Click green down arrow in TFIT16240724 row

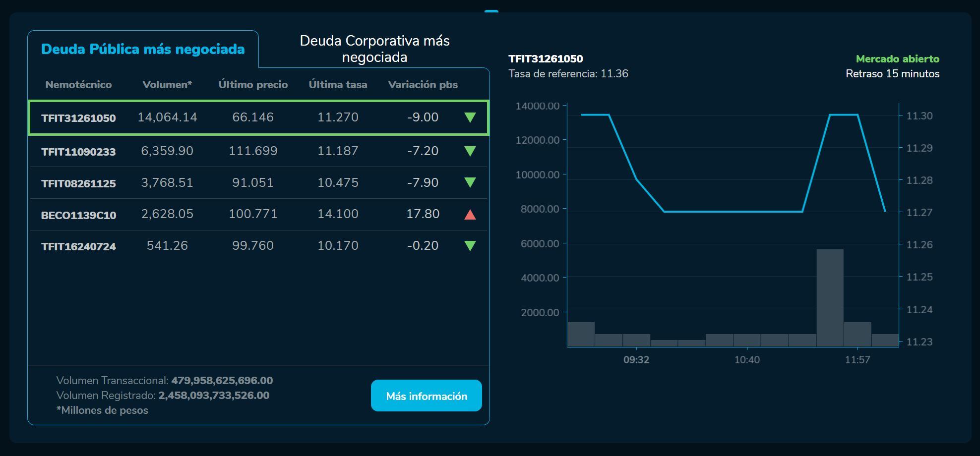(470, 246)
